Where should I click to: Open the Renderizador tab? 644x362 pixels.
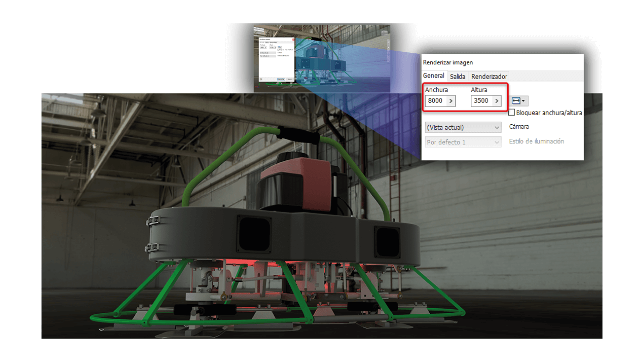[x=489, y=76]
